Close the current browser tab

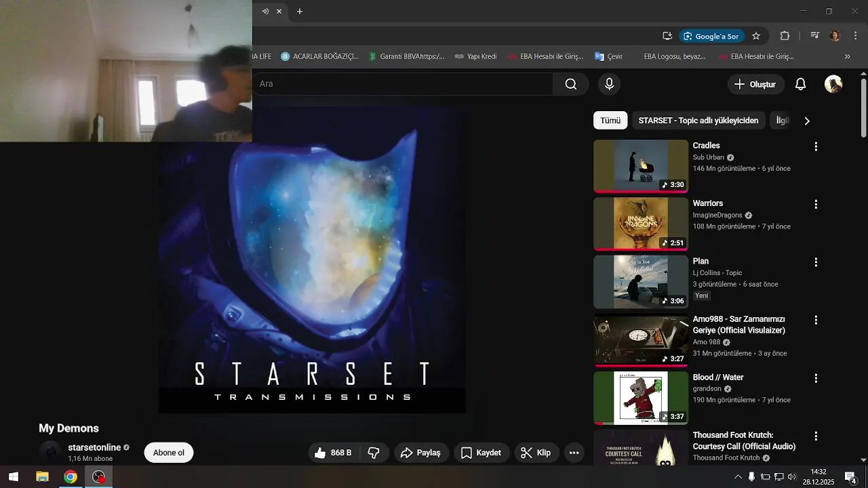[x=279, y=12]
